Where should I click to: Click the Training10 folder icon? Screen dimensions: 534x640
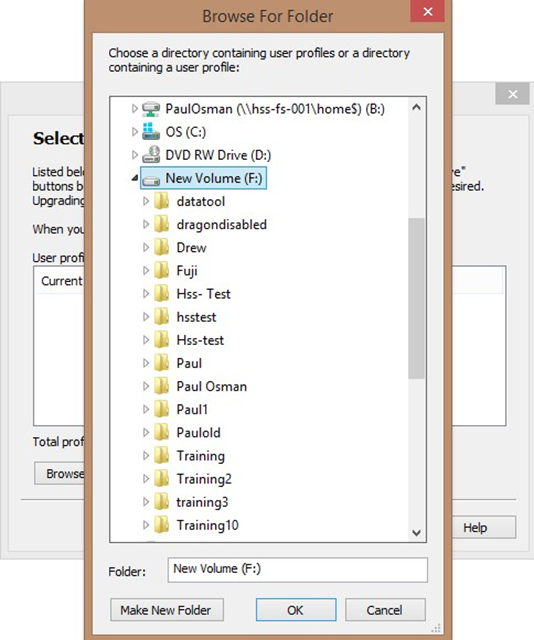tap(162, 525)
